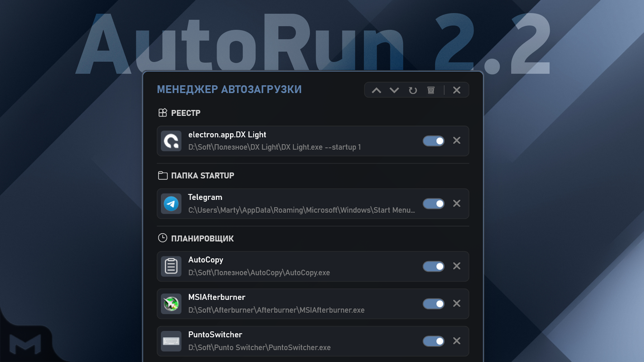Click the MSIAfterburner.exe path text
Image resolution: width=644 pixels, height=362 pixels.
coord(276,310)
